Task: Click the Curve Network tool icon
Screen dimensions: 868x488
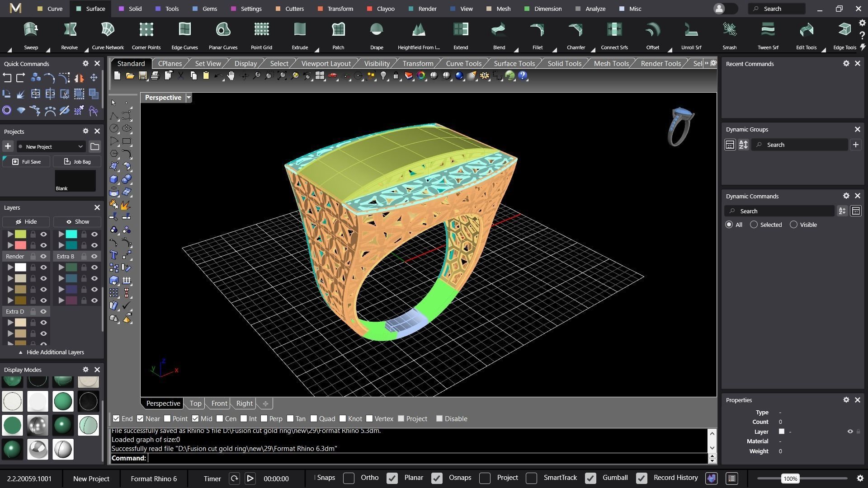Action: click(108, 30)
